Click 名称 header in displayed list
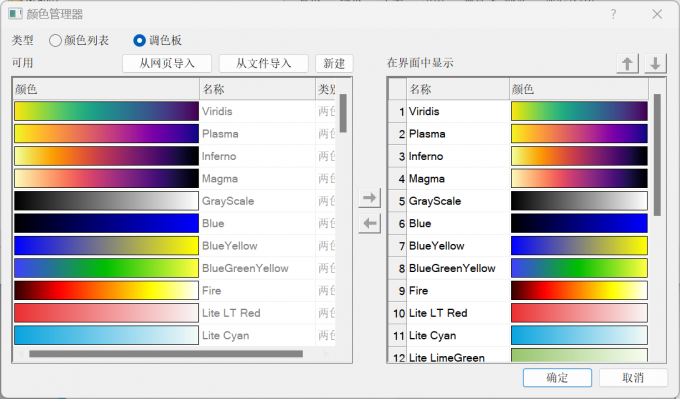Viewport: 680px width, 399px height. point(458,89)
